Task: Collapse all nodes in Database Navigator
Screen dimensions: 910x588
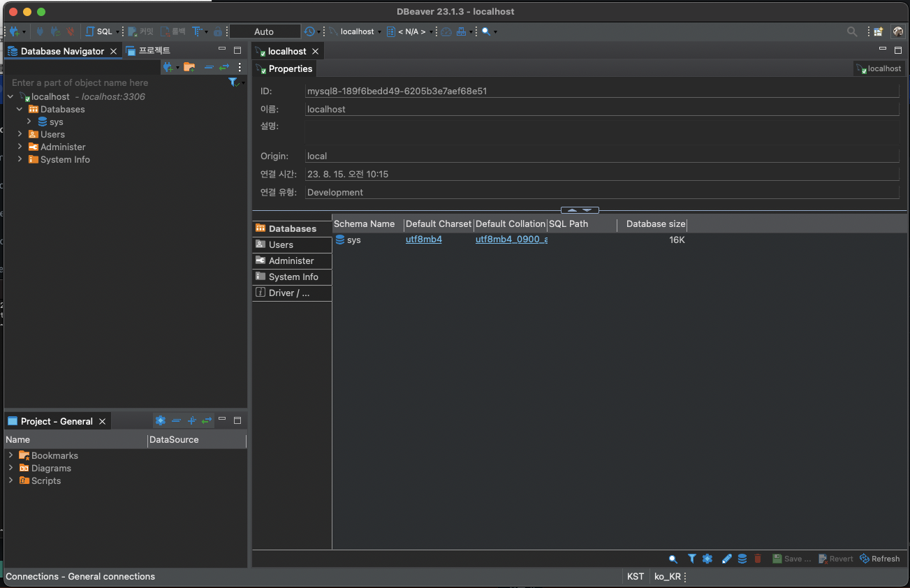Action: coord(208,67)
